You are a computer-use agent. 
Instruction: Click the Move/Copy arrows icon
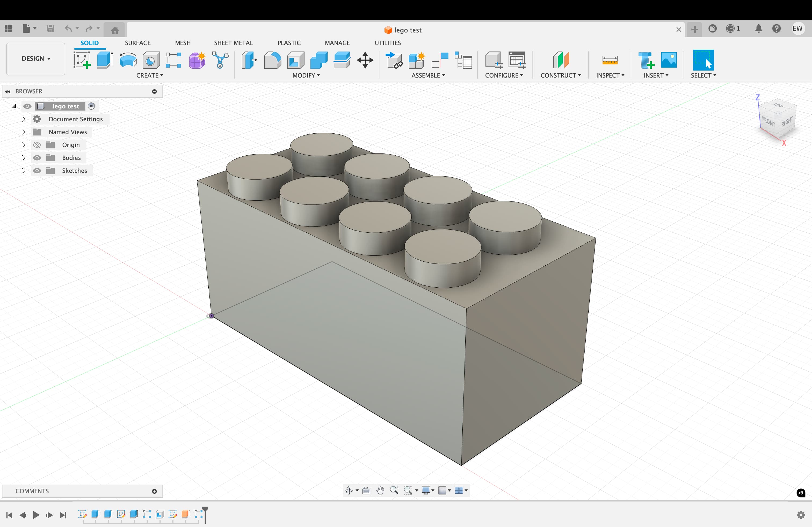tap(365, 60)
